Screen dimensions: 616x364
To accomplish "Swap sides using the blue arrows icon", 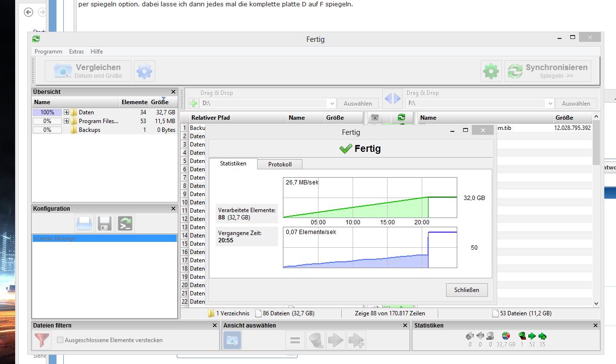I will pyautogui.click(x=392, y=100).
